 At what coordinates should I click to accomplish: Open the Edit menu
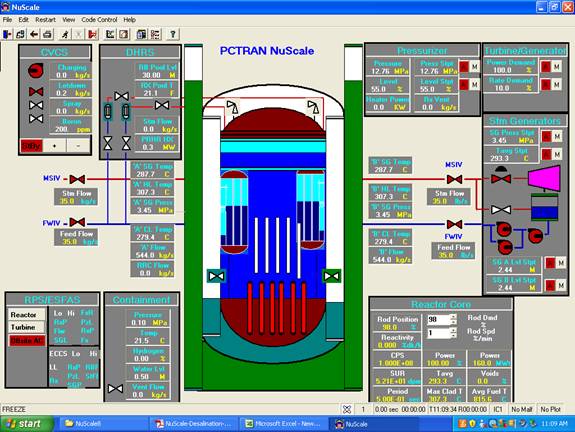click(23, 19)
